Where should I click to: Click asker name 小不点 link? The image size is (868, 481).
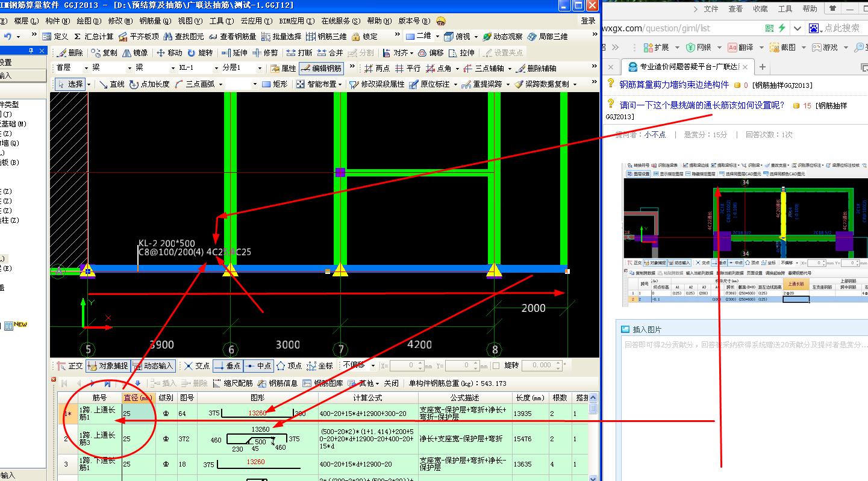pyautogui.click(x=655, y=135)
